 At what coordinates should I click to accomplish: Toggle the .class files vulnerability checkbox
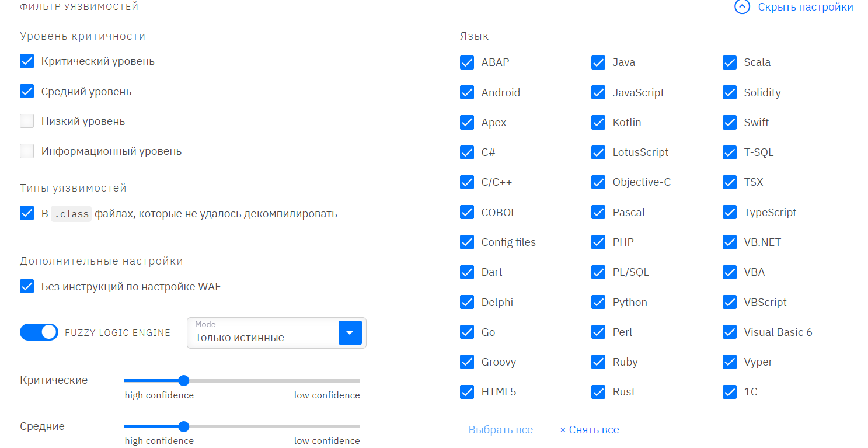click(27, 213)
